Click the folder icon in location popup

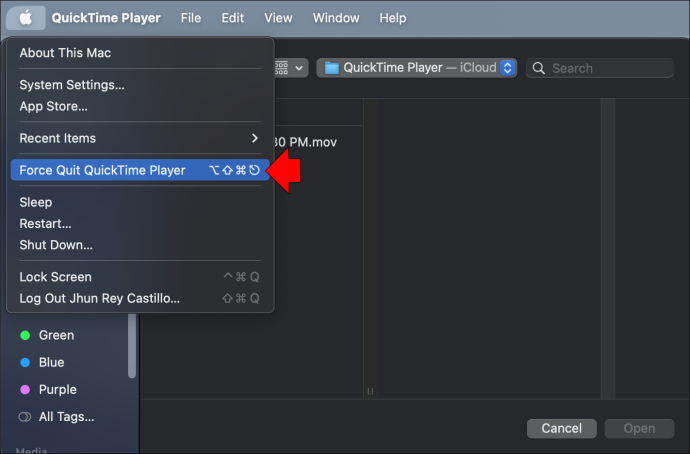[331, 68]
